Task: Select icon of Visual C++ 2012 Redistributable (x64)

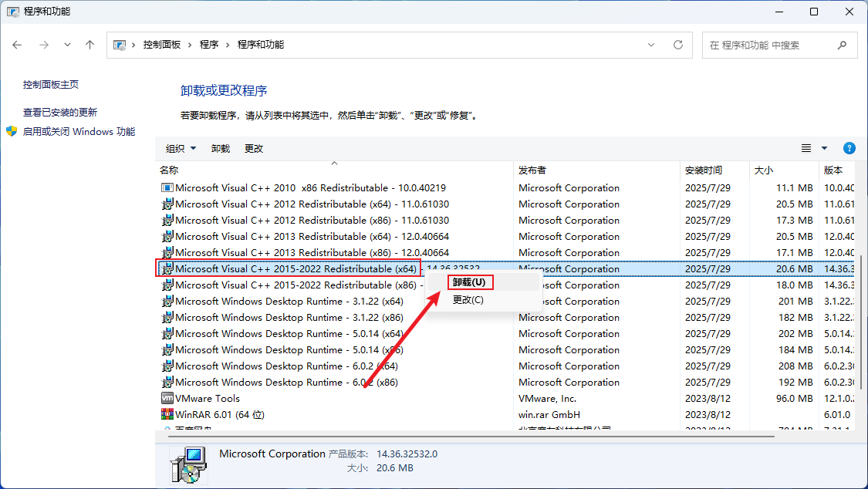Action: click(x=167, y=204)
